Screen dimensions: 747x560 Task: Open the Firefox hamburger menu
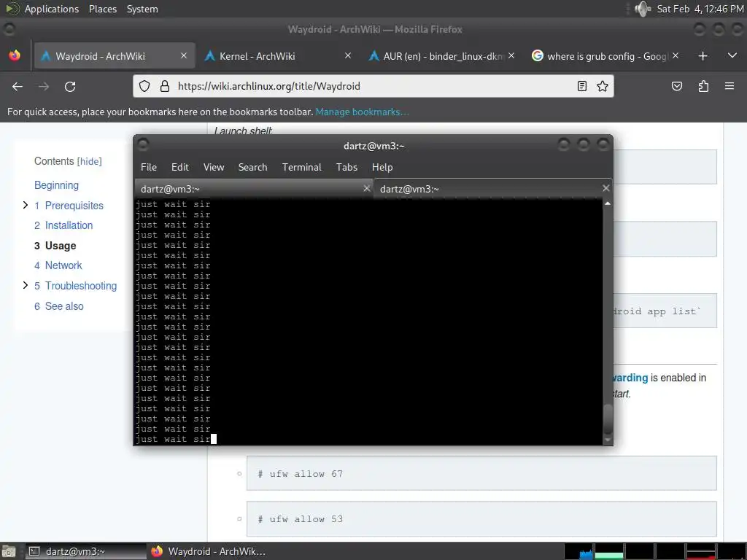(729, 86)
